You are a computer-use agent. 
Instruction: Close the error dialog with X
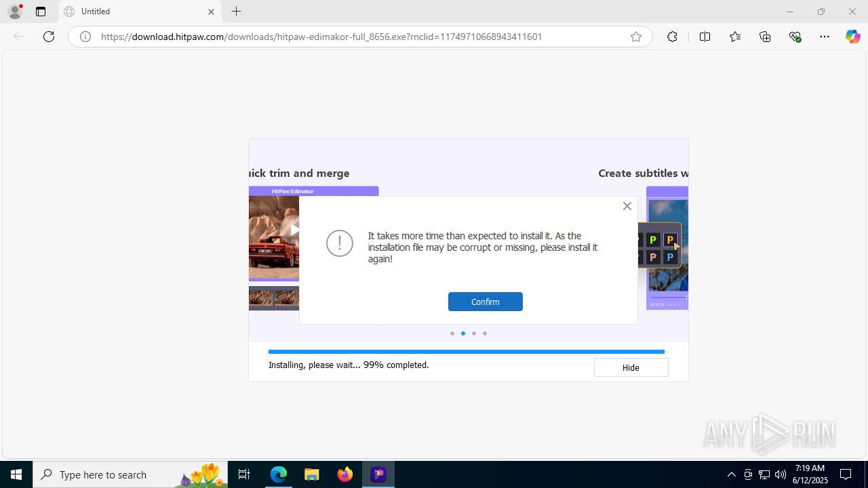pos(627,206)
